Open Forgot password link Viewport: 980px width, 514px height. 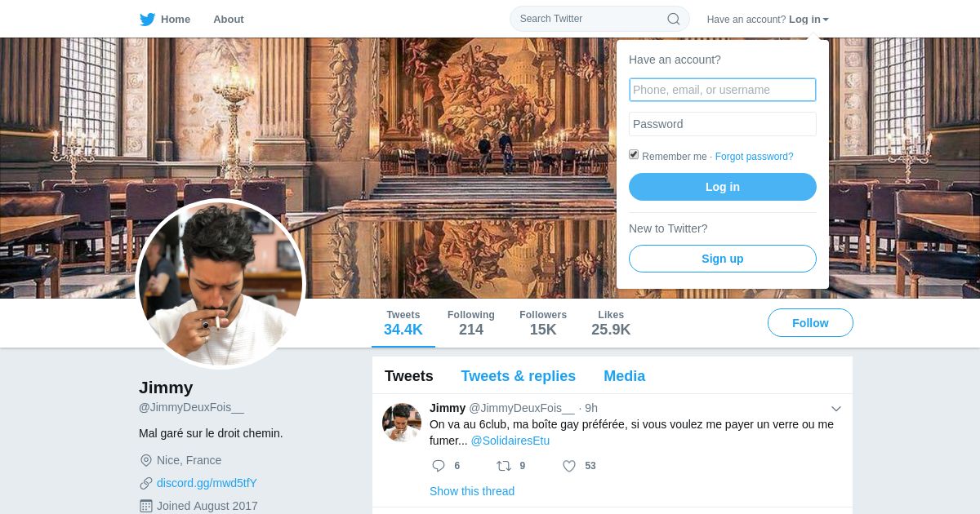(754, 157)
